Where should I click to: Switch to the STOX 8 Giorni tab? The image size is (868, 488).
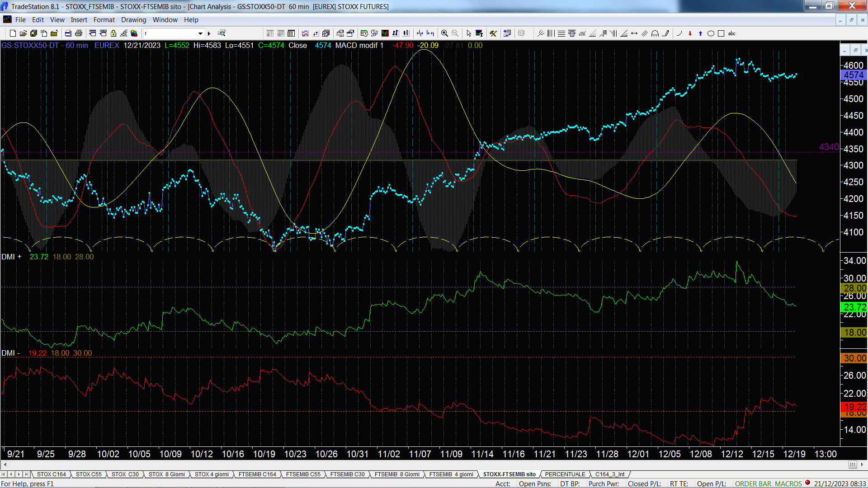coord(166,474)
